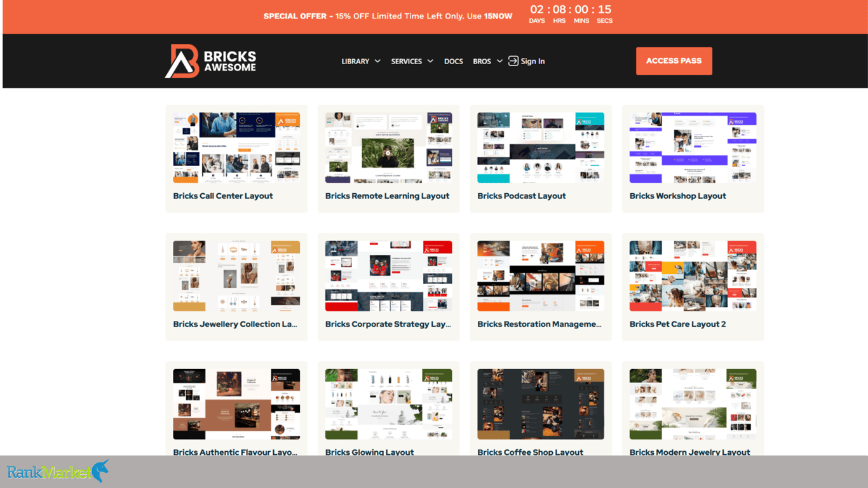Image resolution: width=868 pixels, height=488 pixels.
Task: Click the Access Pass button
Action: click(674, 61)
